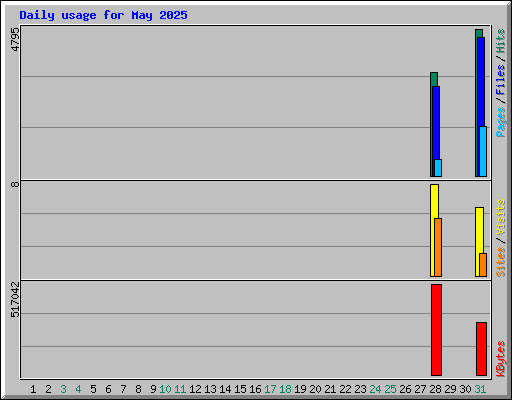Click the 'Daily usage for May 2025' title
The height and width of the screenshot is (400, 512).
[x=103, y=15]
